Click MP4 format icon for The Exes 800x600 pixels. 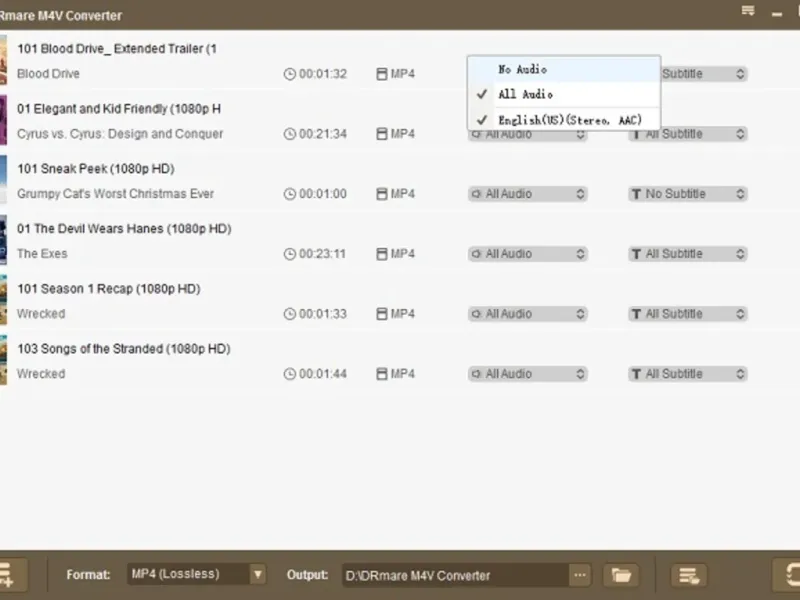pos(382,254)
